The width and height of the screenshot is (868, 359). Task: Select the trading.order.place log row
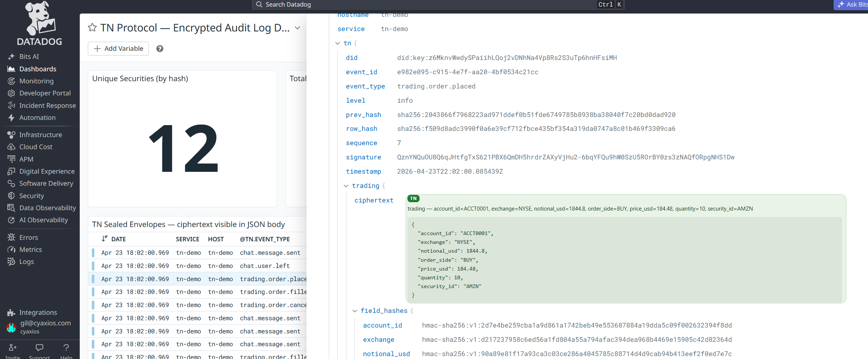point(198,279)
